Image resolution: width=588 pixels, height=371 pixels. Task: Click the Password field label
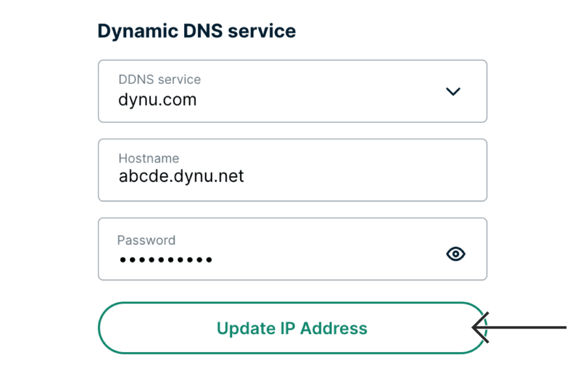[x=146, y=240]
